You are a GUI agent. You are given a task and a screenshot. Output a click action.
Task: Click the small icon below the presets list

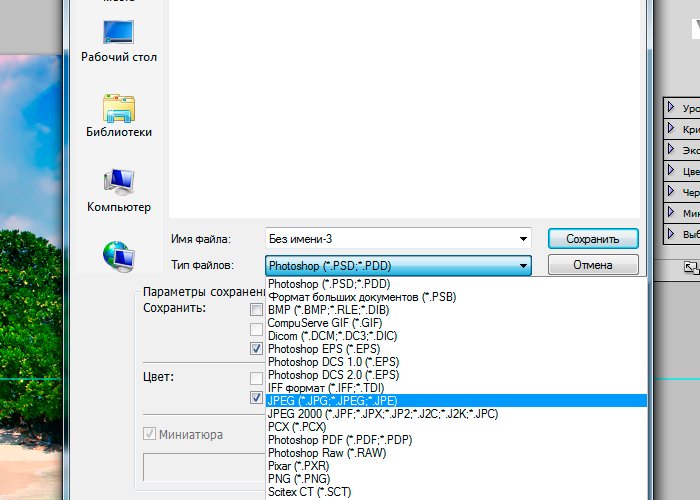point(690,267)
